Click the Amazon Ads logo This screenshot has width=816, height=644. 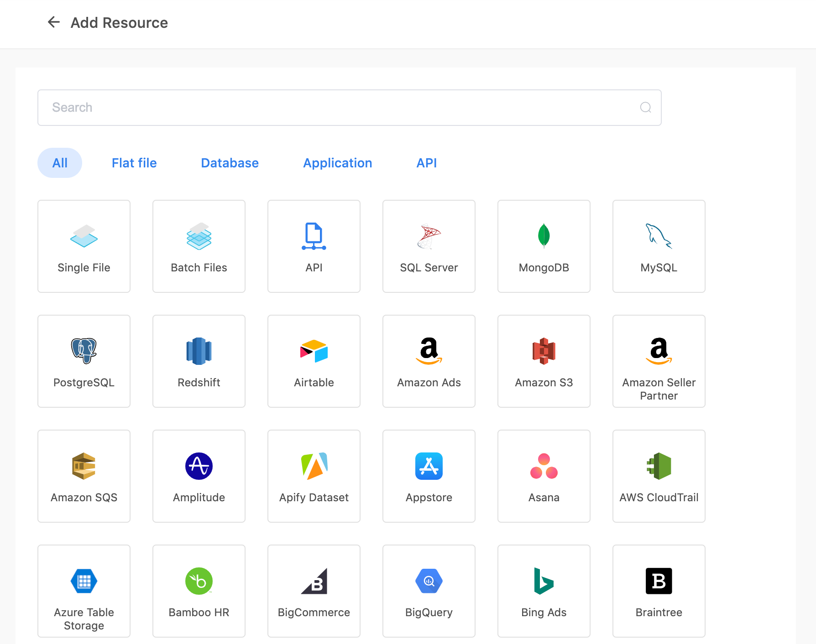click(429, 351)
